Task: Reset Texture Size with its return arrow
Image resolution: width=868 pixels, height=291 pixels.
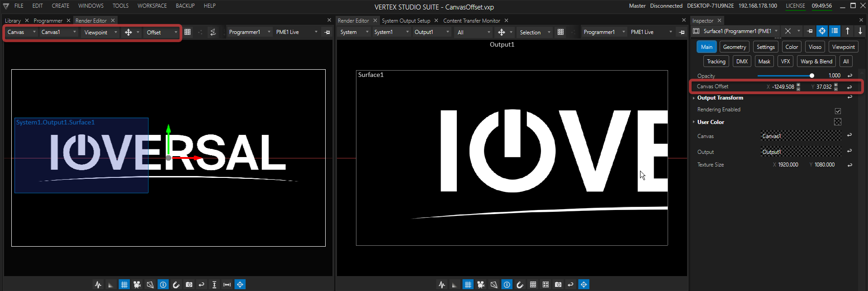Action: (x=850, y=165)
